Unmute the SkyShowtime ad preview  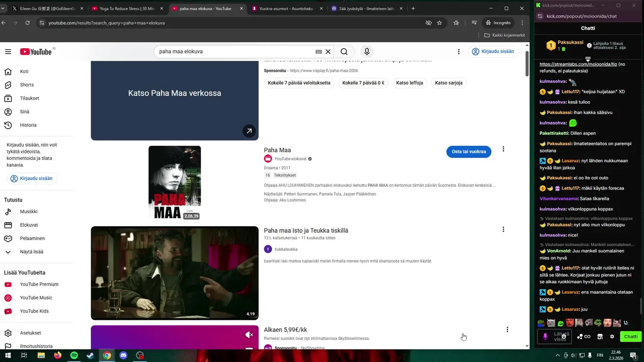coord(249,334)
